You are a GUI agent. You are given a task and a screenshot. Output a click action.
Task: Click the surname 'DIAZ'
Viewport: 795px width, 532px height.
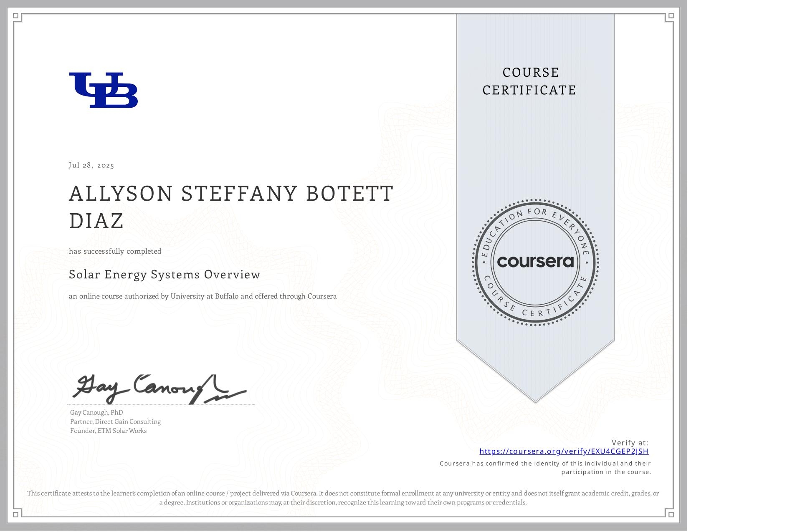96,221
